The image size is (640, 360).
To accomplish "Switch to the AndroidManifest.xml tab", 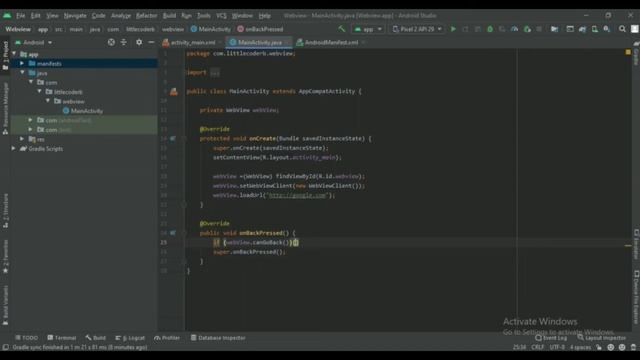I will [331, 42].
